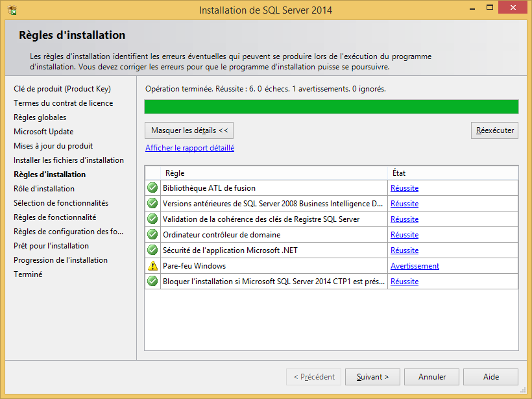Click green check icon for Versions antérieures rule
The image size is (532, 399).
click(x=152, y=203)
